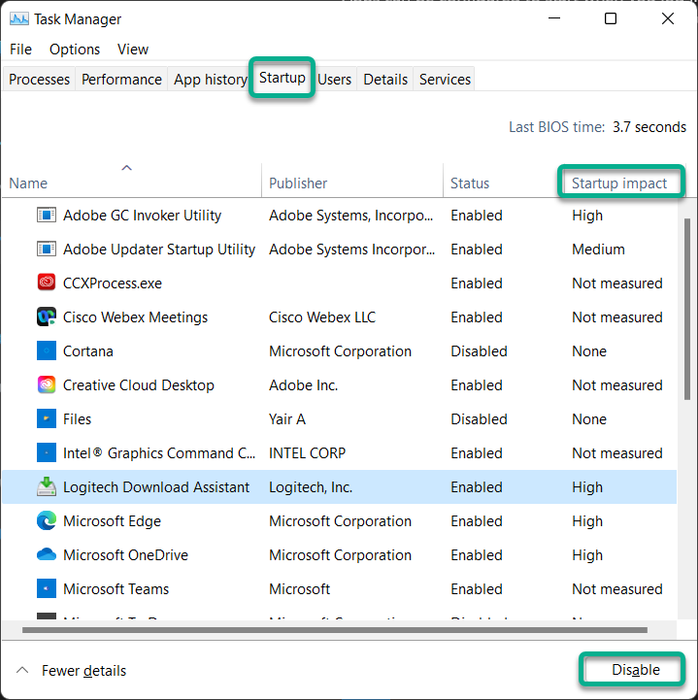Click Microsoft Teams' Not measured impact value
This screenshot has height=700, width=698.
coord(617,588)
